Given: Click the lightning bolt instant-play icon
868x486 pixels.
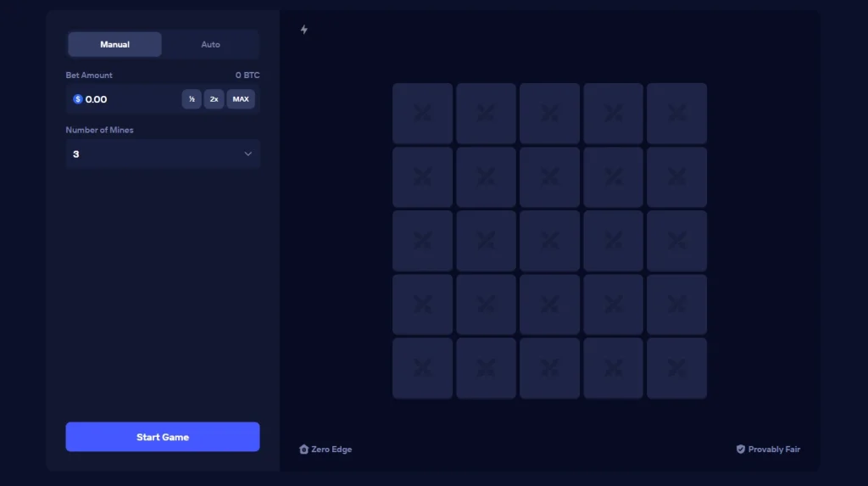Looking at the screenshot, I should point(304,30).
